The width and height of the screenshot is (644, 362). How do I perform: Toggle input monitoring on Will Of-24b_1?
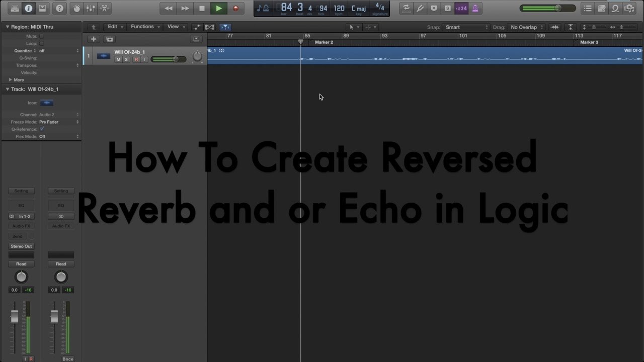144,59
